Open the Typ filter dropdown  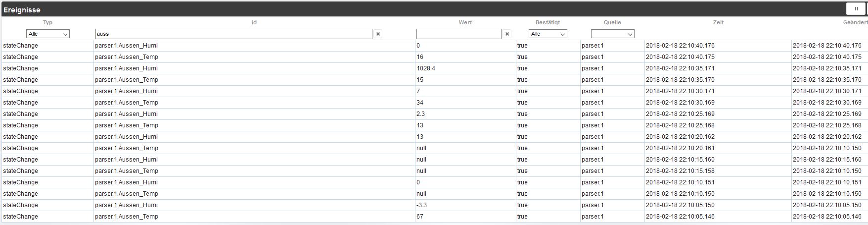pos(48,34)
